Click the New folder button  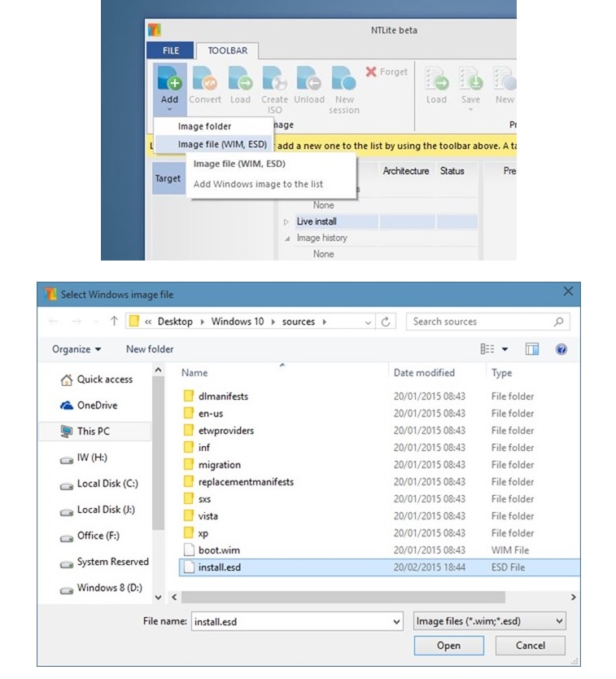[150, 349]
